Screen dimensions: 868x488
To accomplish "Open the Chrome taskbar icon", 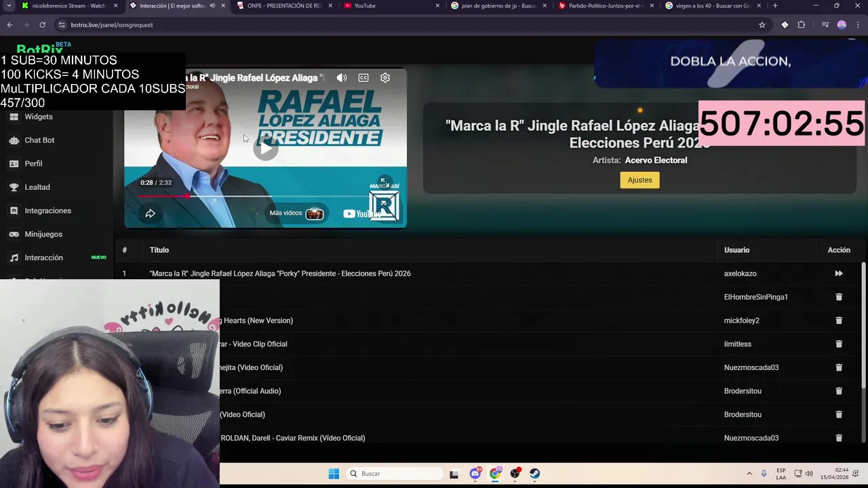I will [x=495, y=474].
